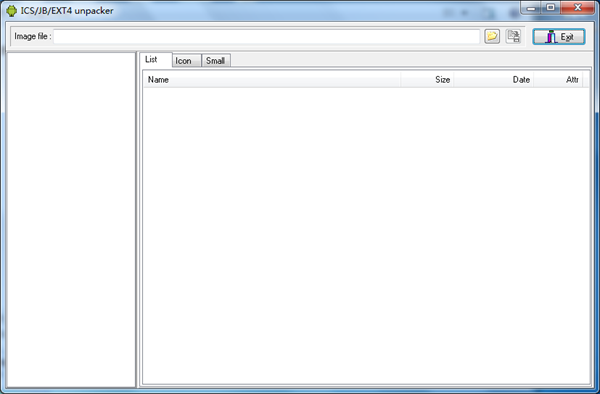Close the ICS/JB/EXT4 unpacker window
This screenshot has width=600, height=394.
578,8
